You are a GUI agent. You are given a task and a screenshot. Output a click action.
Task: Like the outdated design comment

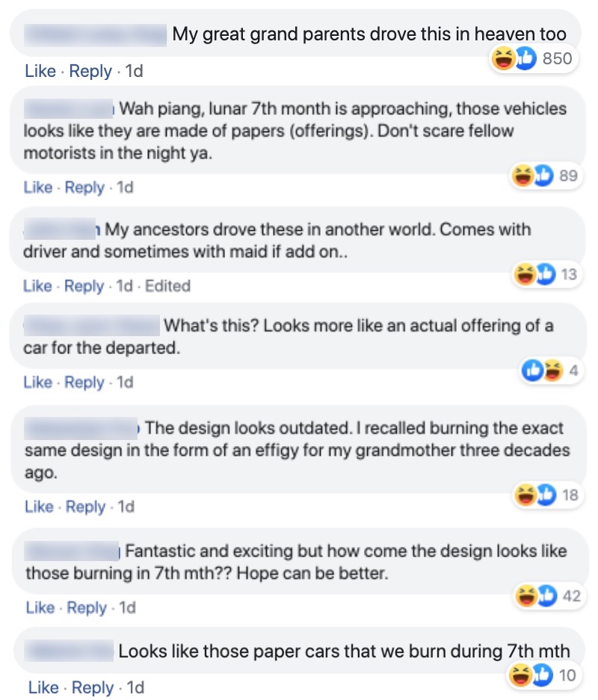[39, 507]
